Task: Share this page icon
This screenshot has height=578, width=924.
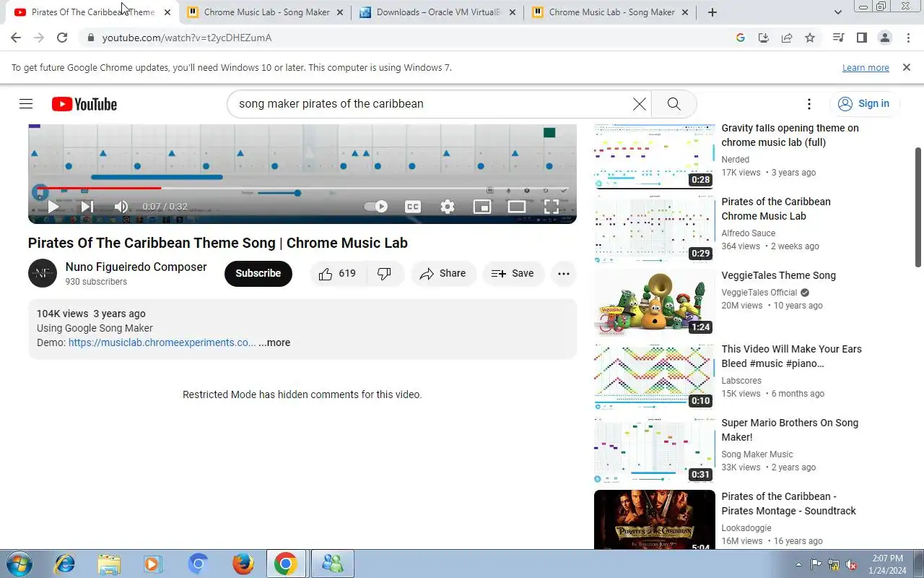Action: click(787, 38)
